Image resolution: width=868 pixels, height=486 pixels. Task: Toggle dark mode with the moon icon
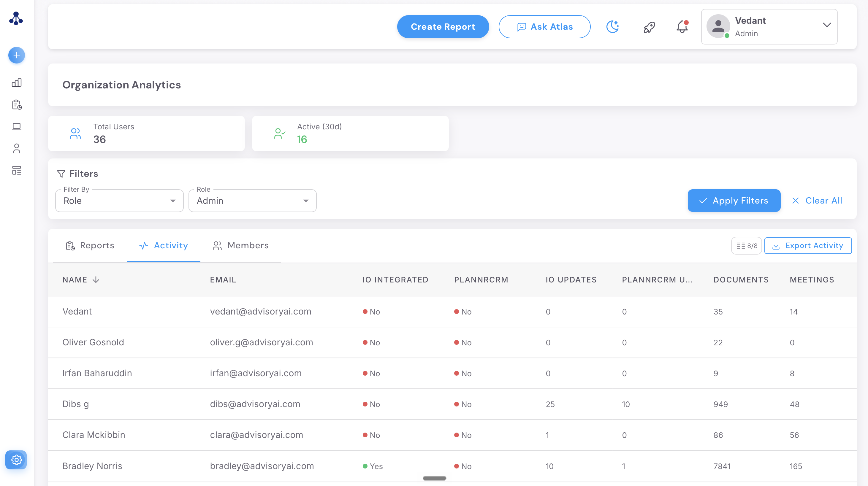[x=613, y=27]
